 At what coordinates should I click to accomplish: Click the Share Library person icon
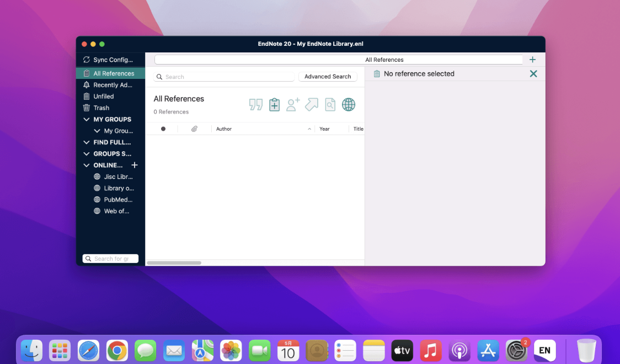[293, 105]
